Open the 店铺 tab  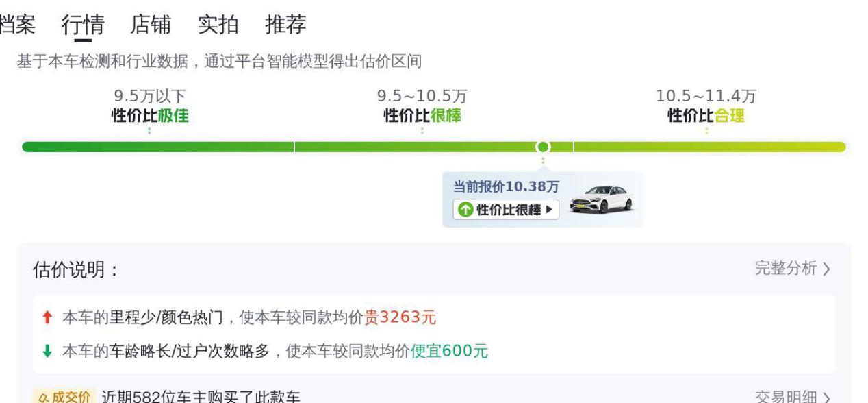click(151, 25)
